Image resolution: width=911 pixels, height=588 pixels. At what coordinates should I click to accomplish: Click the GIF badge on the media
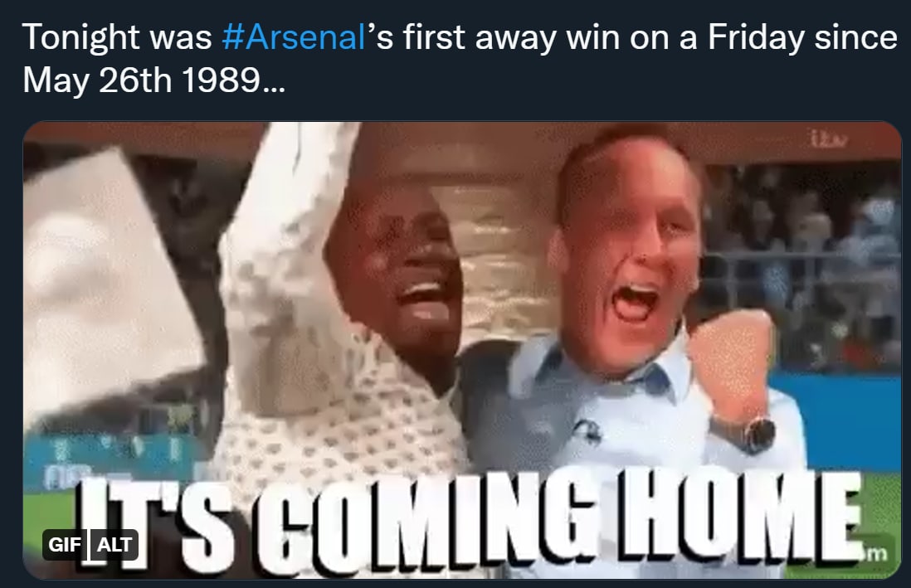click(65, 544)
